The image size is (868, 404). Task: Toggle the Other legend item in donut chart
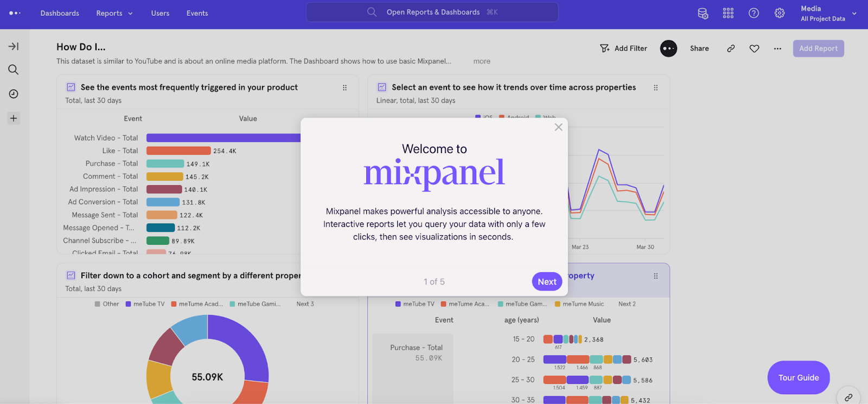click(x=107, y=304)
